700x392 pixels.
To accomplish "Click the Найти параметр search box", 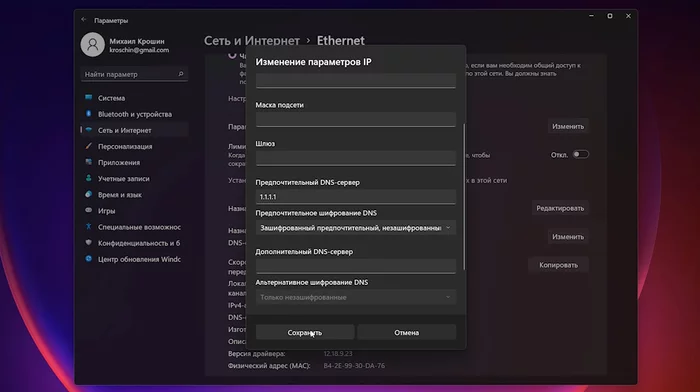I will pyautogui.click(x=134, y=74).
